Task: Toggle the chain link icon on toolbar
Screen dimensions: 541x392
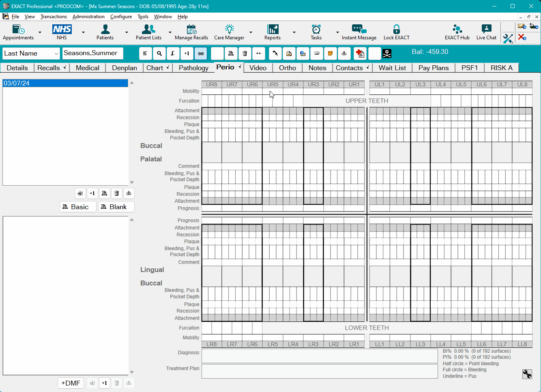Action: coord(201,53)
